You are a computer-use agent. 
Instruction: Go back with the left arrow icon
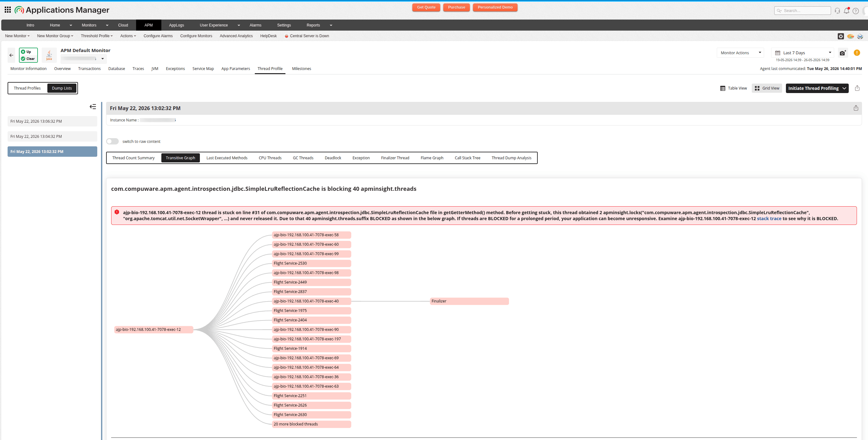point(11,55)
